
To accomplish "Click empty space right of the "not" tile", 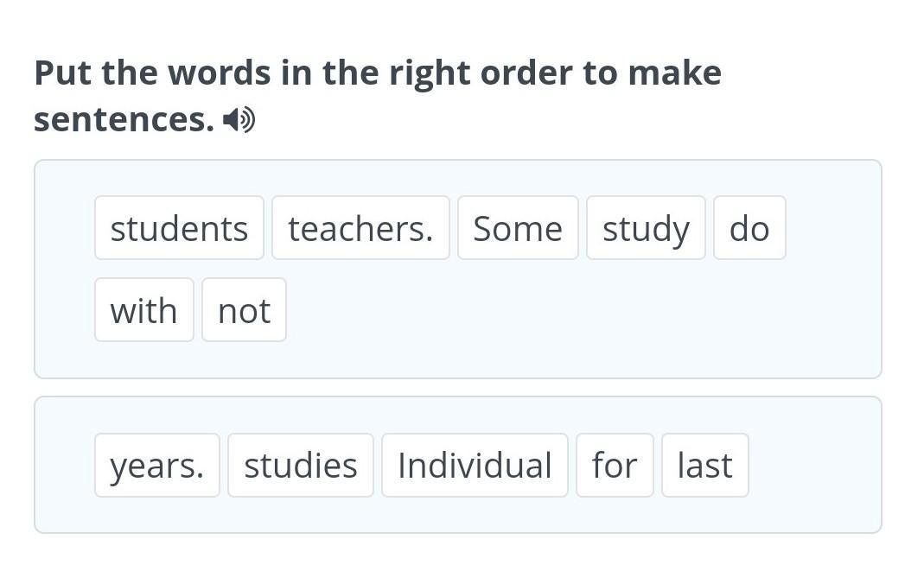I will point(562,311).
